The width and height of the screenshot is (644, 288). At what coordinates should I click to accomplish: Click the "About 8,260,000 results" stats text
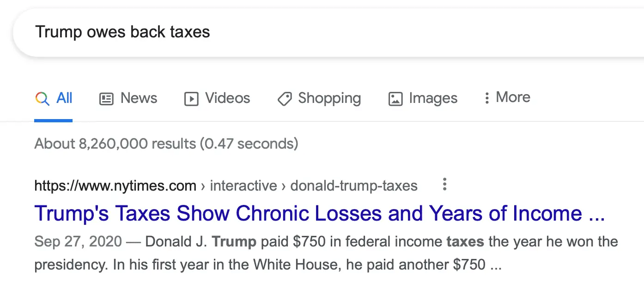(166, 144)
